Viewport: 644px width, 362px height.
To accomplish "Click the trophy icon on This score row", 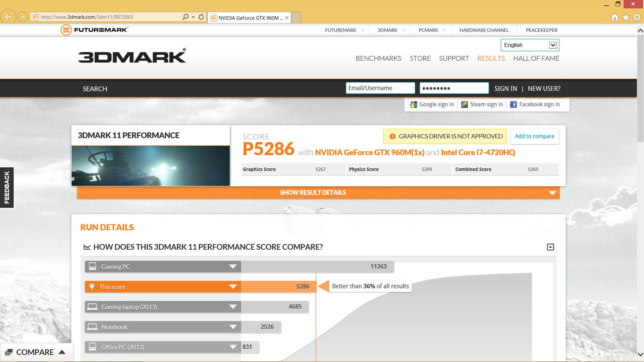I will point(92,287).
